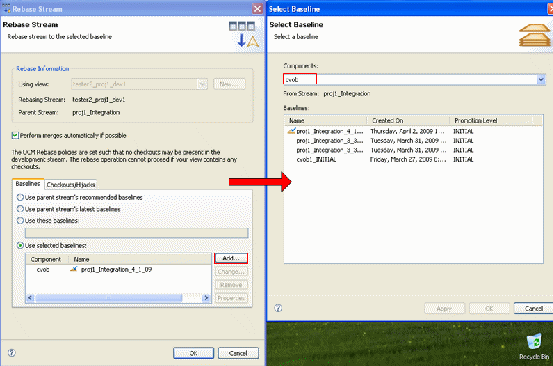Click left arrow of baselines table scrollbar
553x366 pixels.
pyautogui.click(x=30, y=298)
